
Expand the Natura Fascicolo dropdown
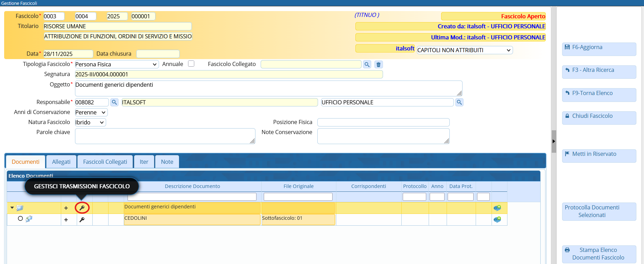90,122
